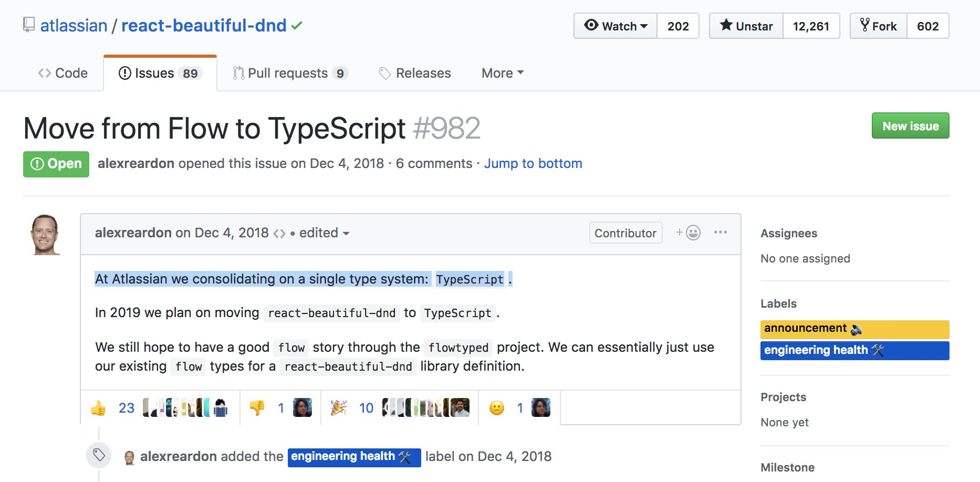Click the Assignees heading
The width and height of the screenshot is (980, 482).
tap(789, 233)
